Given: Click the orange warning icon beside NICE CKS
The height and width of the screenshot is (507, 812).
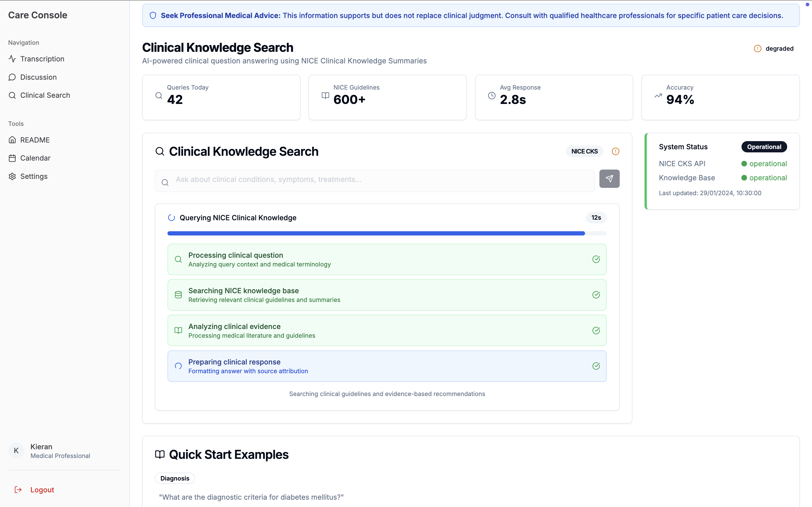Looking at the screenshot, I should 615,151.
